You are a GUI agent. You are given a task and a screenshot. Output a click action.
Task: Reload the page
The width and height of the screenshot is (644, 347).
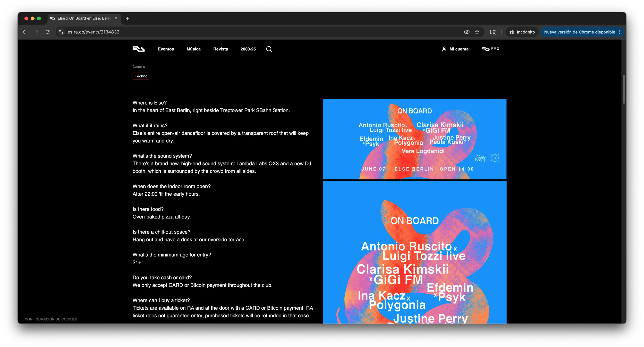47,32
